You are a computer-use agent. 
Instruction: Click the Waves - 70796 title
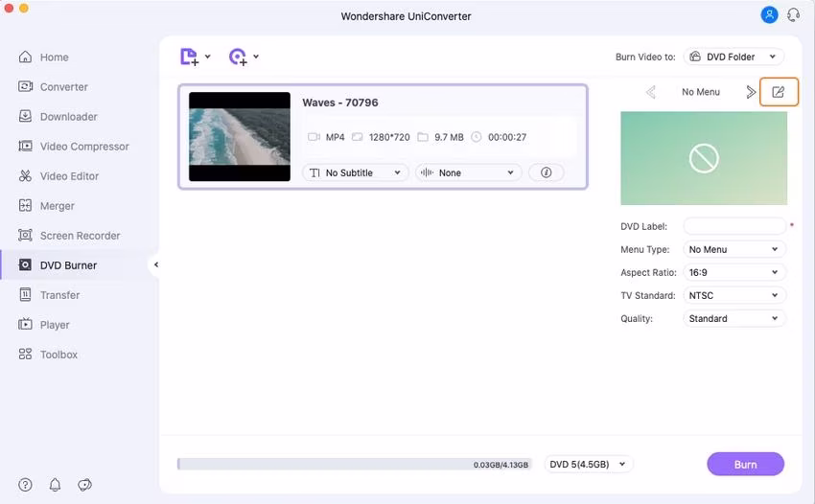click(x=340, y=103)
